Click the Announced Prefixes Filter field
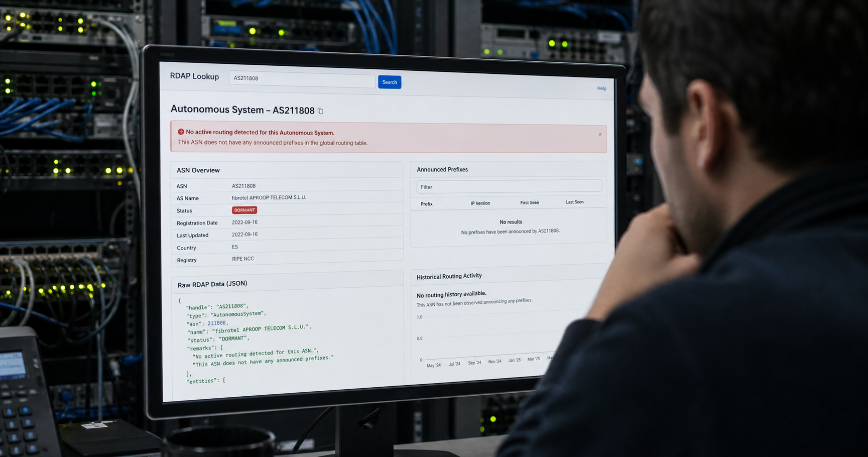The image size is (868, 457). [x=509, y=186]
